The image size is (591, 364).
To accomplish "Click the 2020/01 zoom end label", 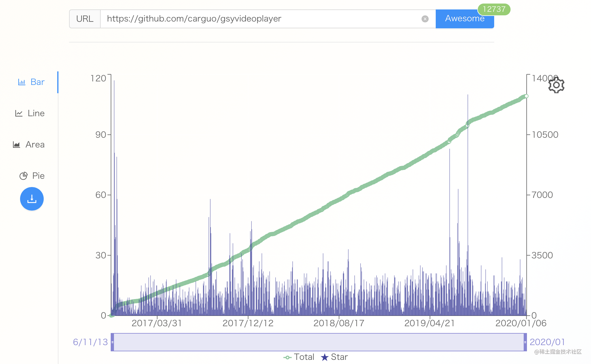I will coord(547,342).
